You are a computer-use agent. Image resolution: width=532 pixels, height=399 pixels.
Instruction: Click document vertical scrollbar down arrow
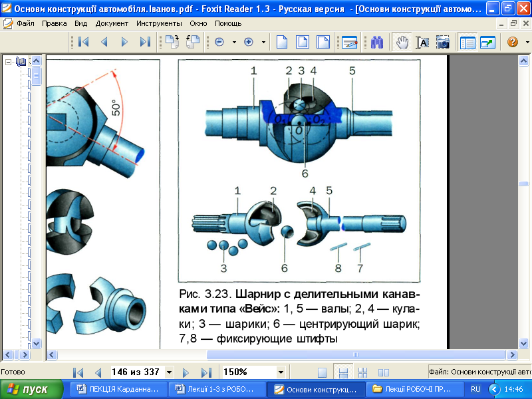[x=523, y=343]
